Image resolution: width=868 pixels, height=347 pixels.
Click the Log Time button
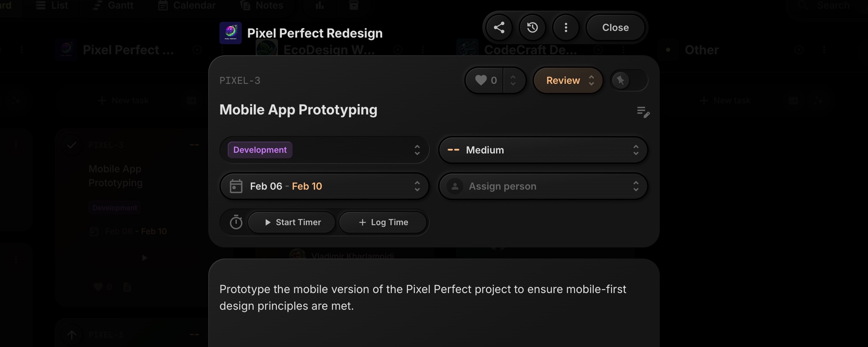pos(383,222)
